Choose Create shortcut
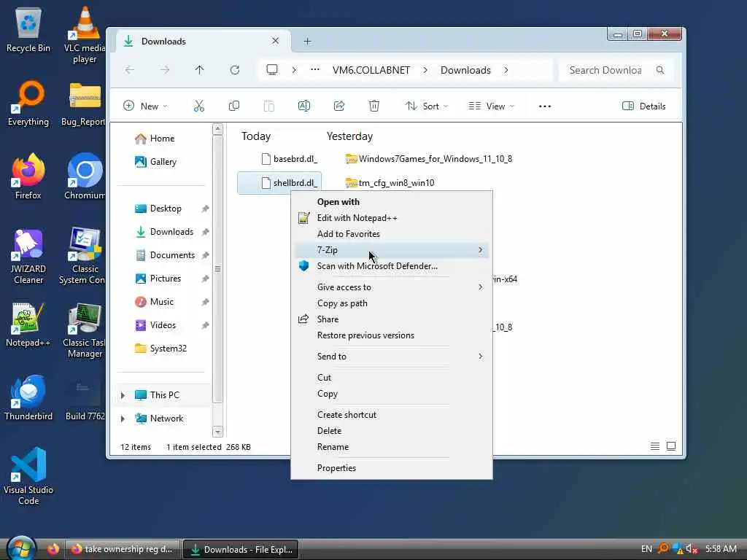This screenshot has width=747, height=560. (392, 415)
